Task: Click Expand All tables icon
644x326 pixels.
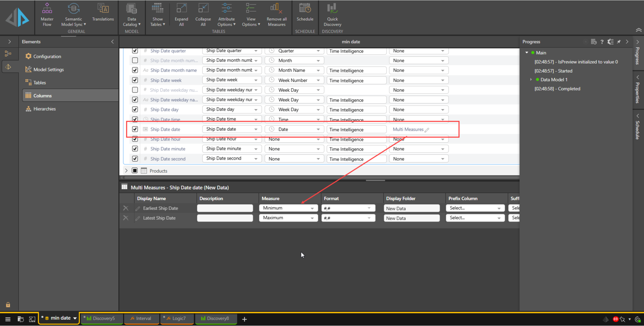Action: [x=181, y=15]
